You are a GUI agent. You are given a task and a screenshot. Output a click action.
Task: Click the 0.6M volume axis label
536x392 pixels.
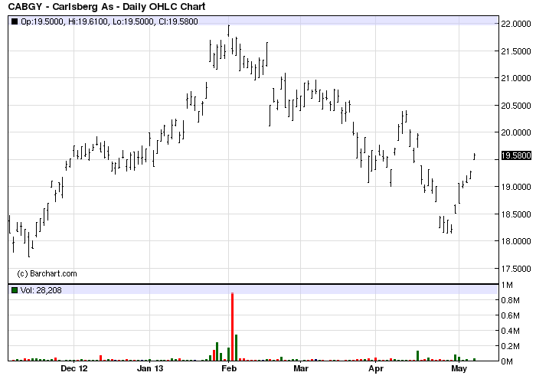tap(511, 315)
